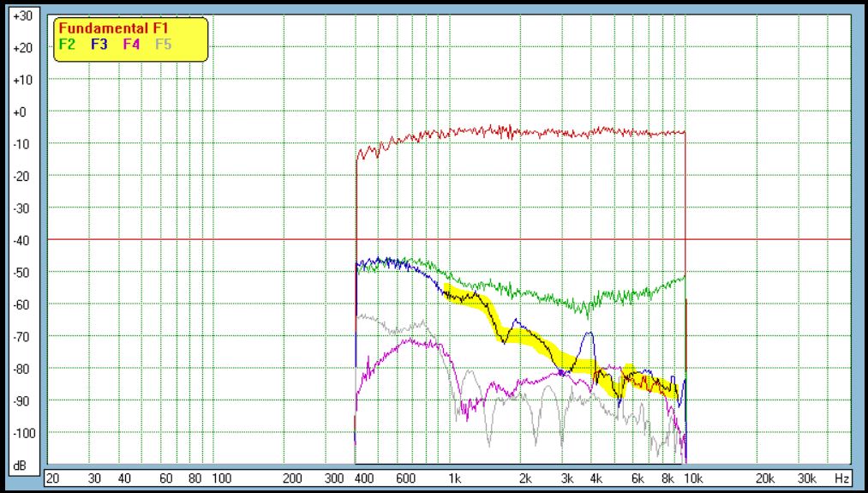Click the 10k frequency axis label
This screenshot has width=868, height=493.
(x=693, y=478)
